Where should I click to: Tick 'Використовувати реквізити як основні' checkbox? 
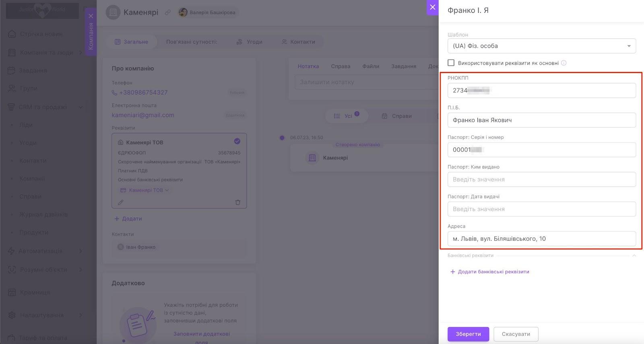tap(451, 63)
